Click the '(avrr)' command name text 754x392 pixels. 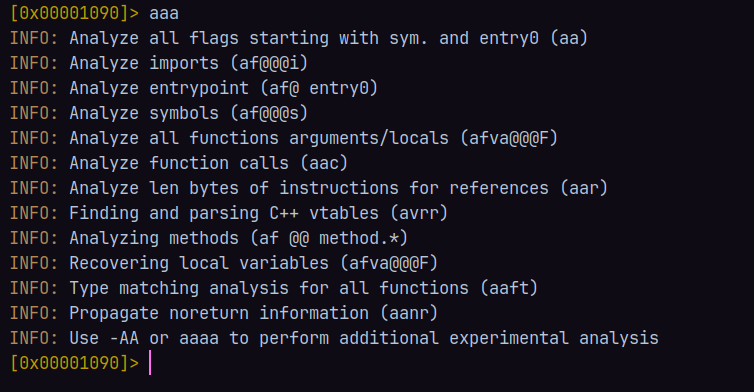(x=419, y=213)
